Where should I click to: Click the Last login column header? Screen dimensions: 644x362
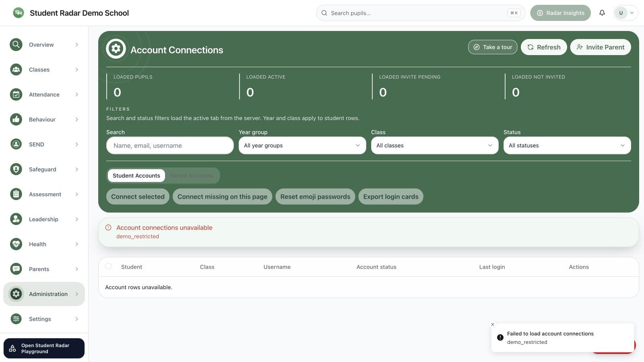click(x=492, y=267)
